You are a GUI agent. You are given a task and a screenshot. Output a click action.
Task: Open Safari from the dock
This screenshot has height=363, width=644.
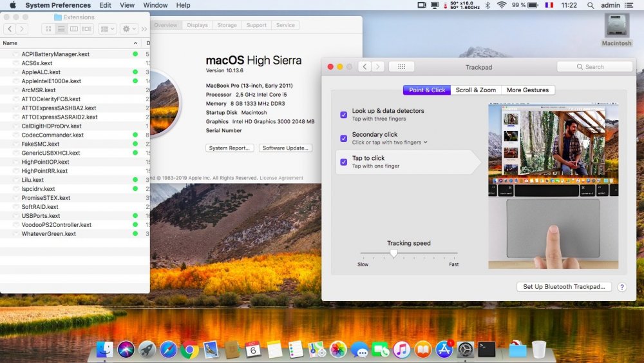point(168,349)
